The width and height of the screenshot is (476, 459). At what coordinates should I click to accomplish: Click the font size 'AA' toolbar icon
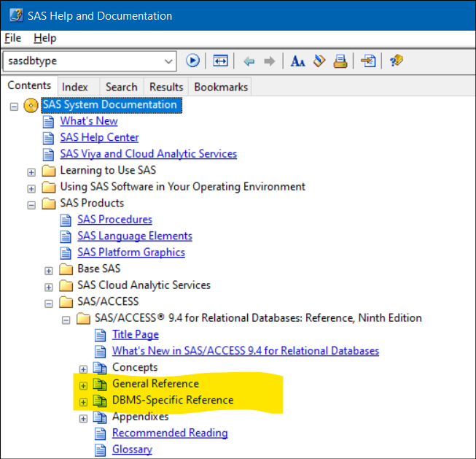tap(297, 61)
